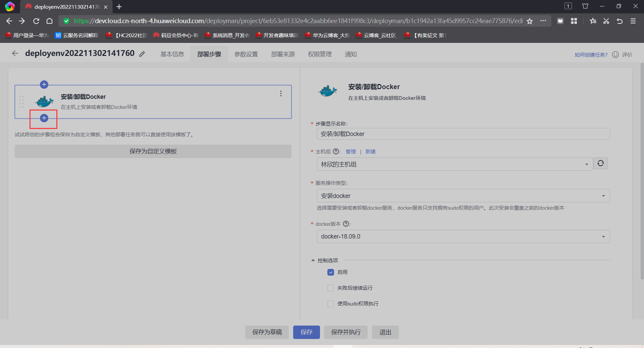This screenshot has width=644, height=348.
Task: Click 保存并执行 button
Action: click(346, 332)
